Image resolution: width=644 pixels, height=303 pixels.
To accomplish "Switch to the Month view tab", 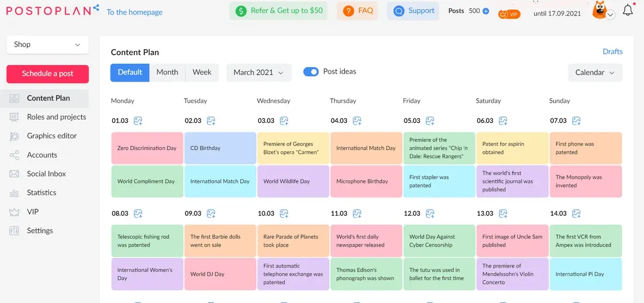I will pos(167,72).
